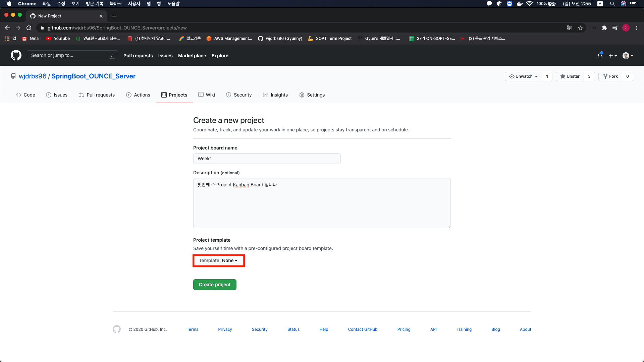
Task: Open the user avatar menu
Action: 628,56
